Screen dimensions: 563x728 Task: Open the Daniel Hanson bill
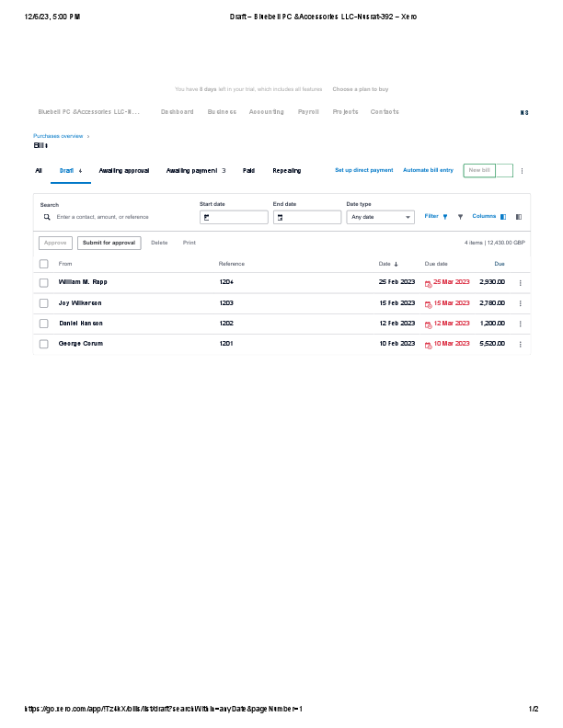click(x=81, y=324)
